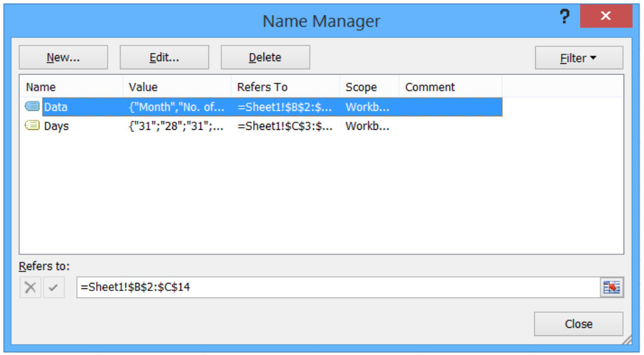Sort by the Value column header
The width and height of the screenshot is (644, 355).
(177, 87)
